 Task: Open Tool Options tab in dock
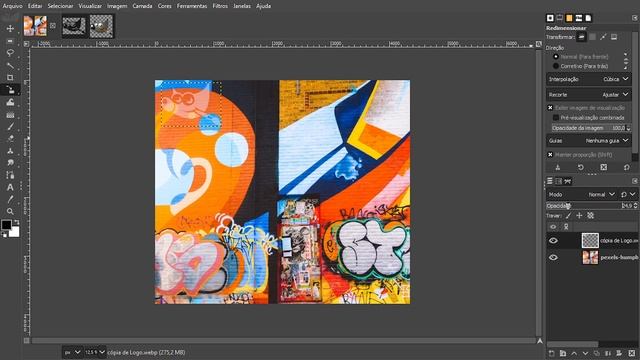coord(550,18)
